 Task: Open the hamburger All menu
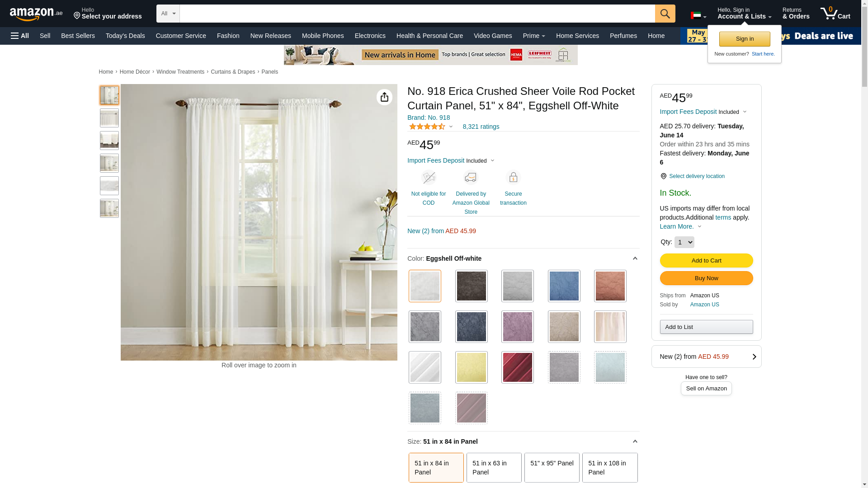[20, 36]
